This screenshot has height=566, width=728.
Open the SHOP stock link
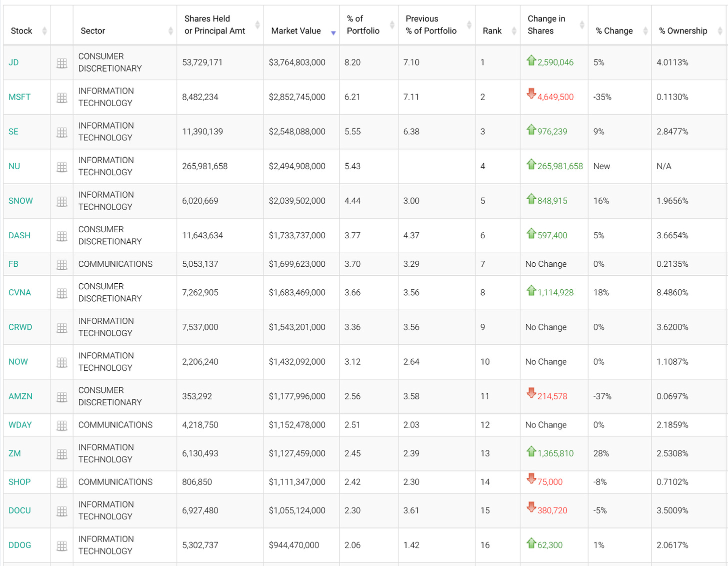pos(19,481)
